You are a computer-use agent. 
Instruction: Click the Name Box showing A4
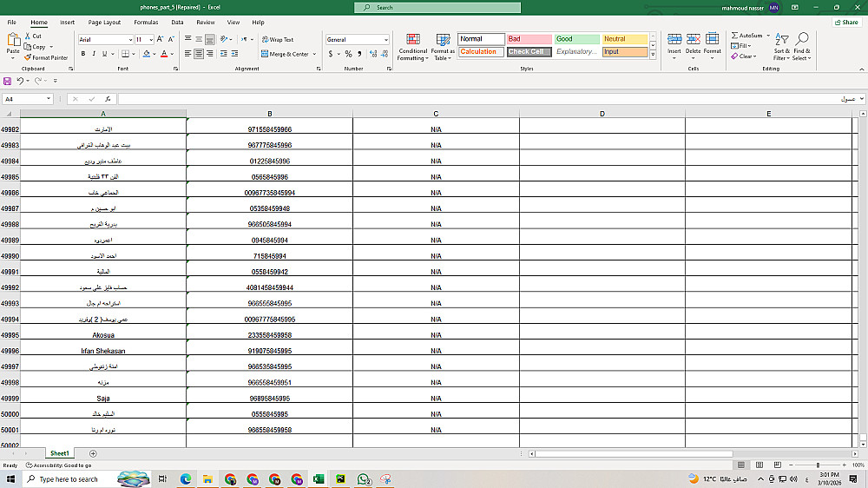(x=27, y=99)
